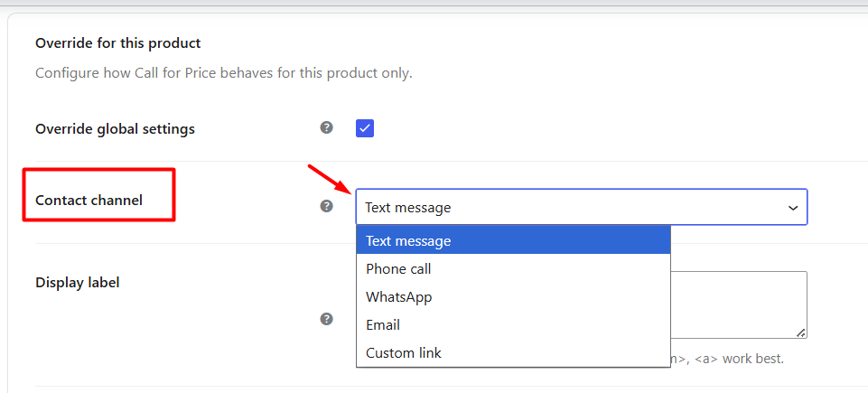The width and height of the screenshot is (868, 393).
Task: Click the Override for this product heading
Action: [118, 42]
